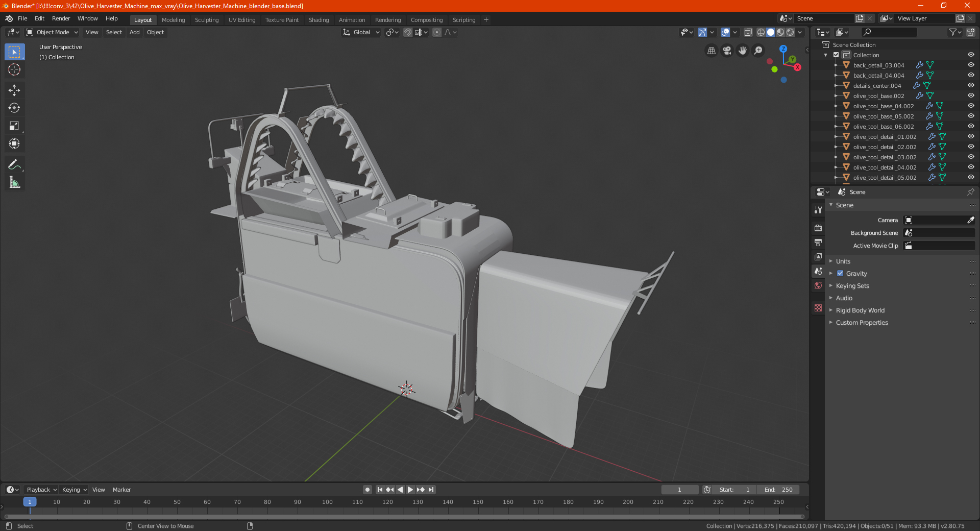Open the View Layer properties tab
980x531 pixels.
[x=818, y=256]
